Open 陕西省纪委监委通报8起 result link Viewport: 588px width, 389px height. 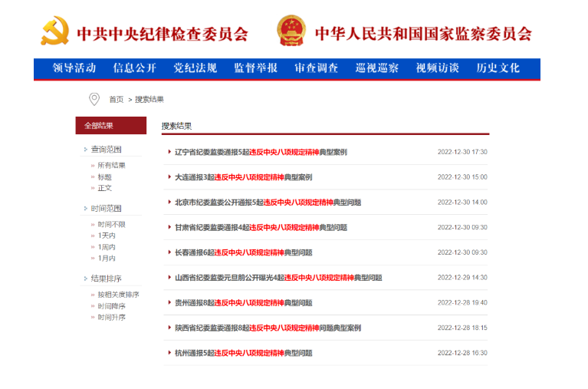pos(268,328)
